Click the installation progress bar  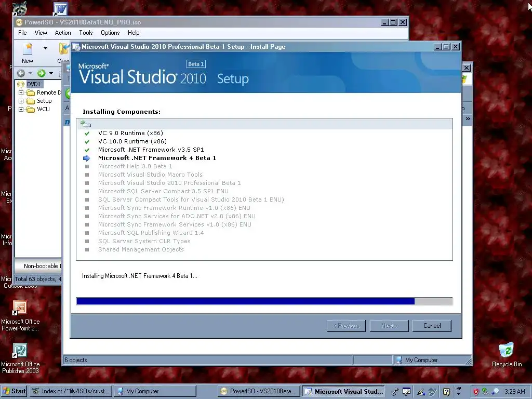[x=264, y=301]
